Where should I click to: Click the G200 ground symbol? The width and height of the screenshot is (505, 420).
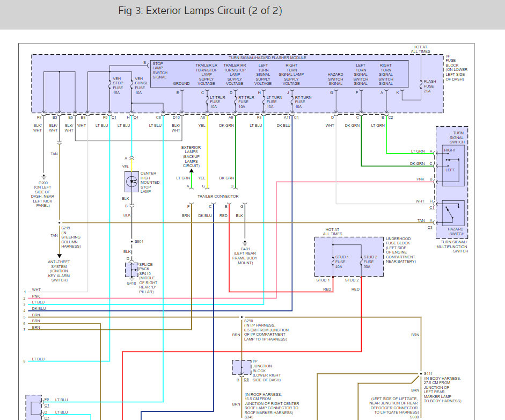pos(43,177)
